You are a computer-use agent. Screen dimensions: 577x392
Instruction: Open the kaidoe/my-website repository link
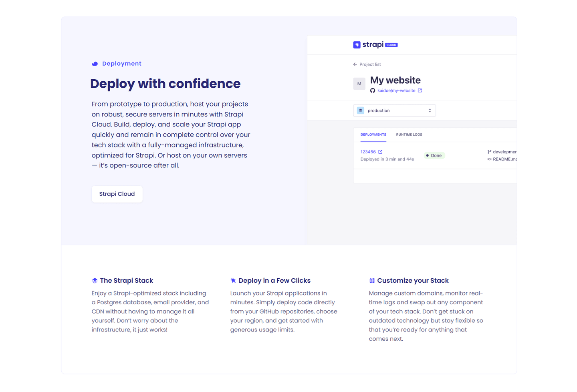(396, 91)
